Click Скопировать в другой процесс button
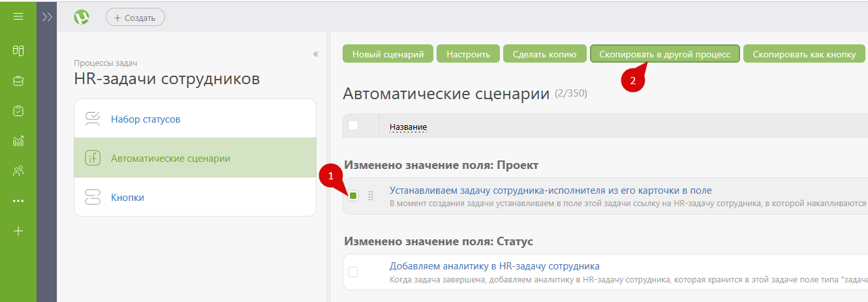 coord(664,54)
